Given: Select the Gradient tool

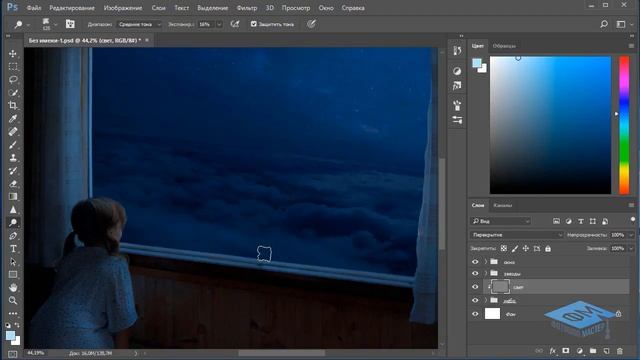Looking at the screenshot, I should coord(13,197).
